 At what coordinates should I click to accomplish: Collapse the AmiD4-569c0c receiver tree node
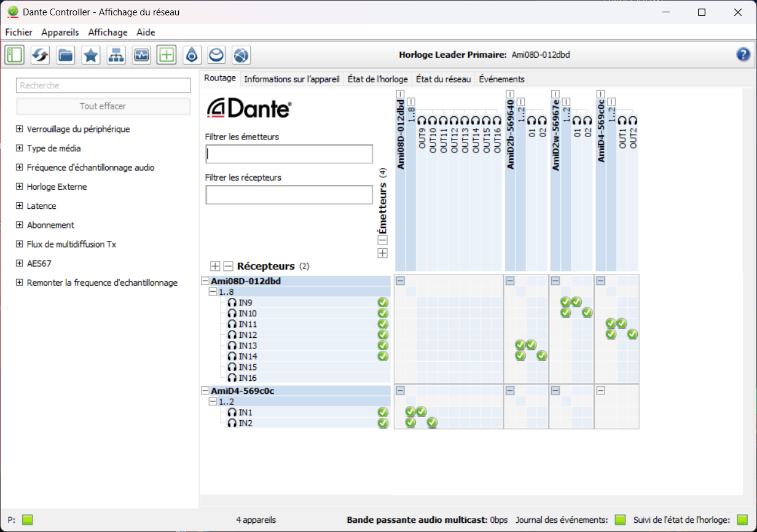[205, 391]
